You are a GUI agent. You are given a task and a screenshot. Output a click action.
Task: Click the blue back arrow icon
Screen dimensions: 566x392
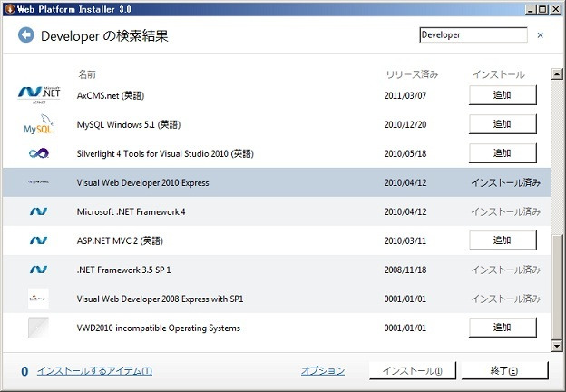click(x=26, y=35)
